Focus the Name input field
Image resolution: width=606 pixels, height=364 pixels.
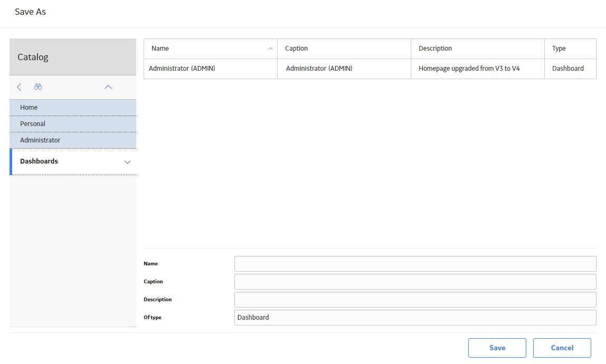pyautogui.click(x=415, y=264)
